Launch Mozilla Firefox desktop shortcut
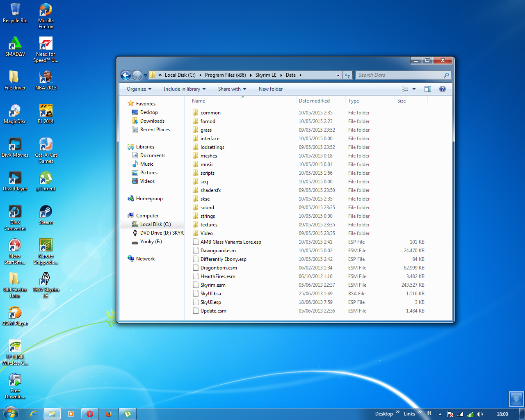Viewport: 525px width, 420px height. [46, 16]
